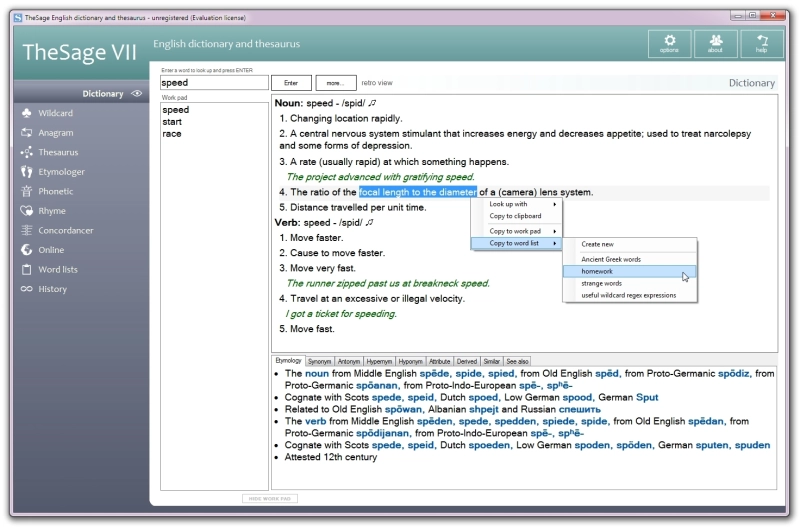Expand the 'Copy to word list' submenu arrow

click(x=555, y=243)
